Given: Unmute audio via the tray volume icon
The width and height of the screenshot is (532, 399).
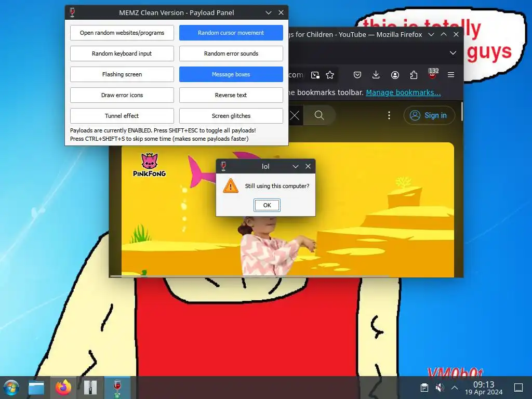Looking at the screenshot, I should tap(440, 388).
